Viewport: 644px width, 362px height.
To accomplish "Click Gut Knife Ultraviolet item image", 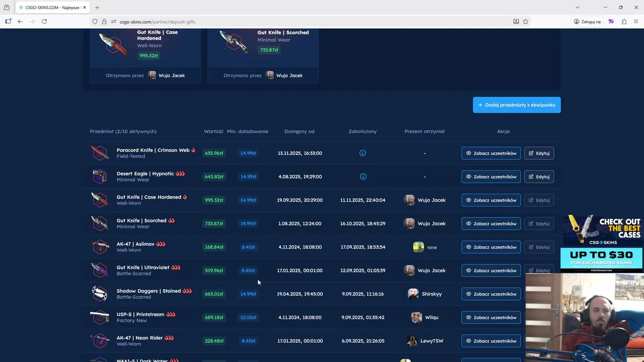I will pyautogui.click(x=100, y=270).
